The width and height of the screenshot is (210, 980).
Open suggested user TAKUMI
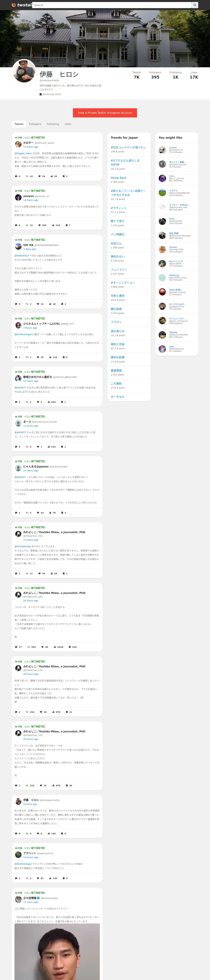click(x=173, y=333)
